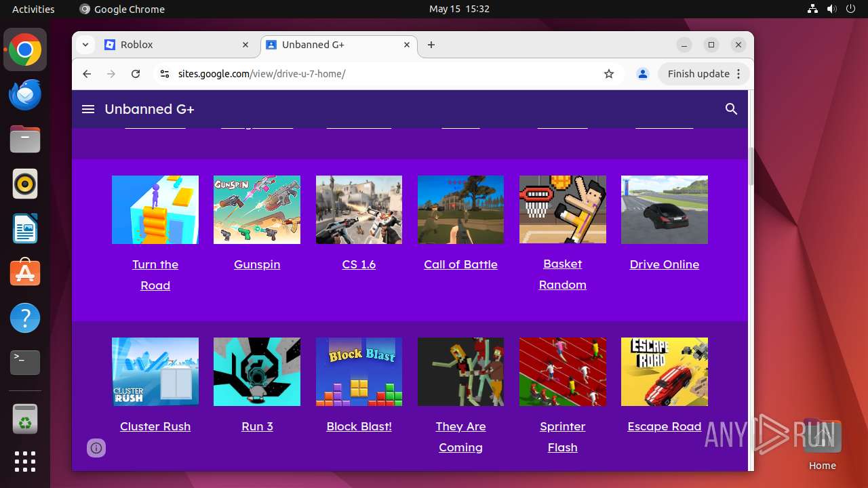
Task: Open CS 1.6 game thumbnail
Action: coord(359,210)
